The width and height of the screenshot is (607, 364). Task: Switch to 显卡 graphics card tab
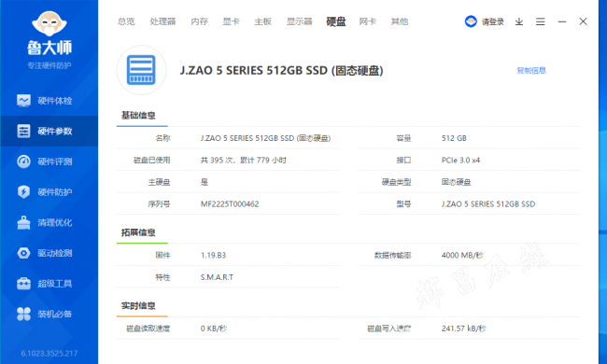tap(231, 21)
